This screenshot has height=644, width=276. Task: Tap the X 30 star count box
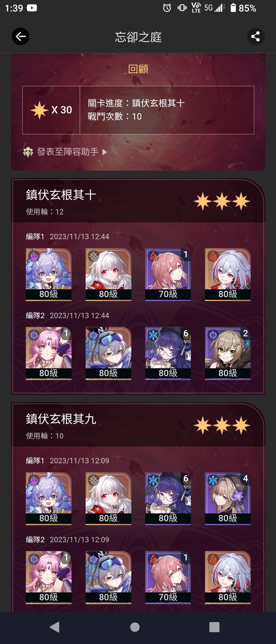(x=51, y=110)
